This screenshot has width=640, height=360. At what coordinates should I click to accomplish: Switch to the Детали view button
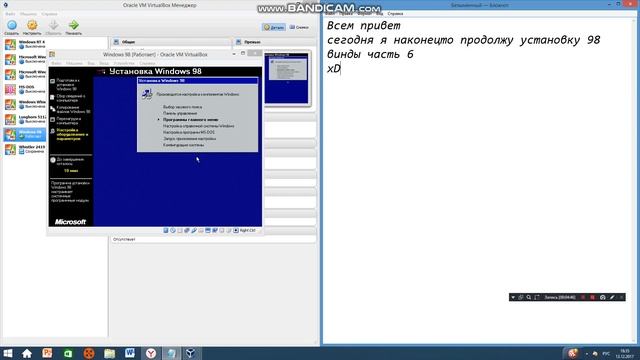point(274,27)
